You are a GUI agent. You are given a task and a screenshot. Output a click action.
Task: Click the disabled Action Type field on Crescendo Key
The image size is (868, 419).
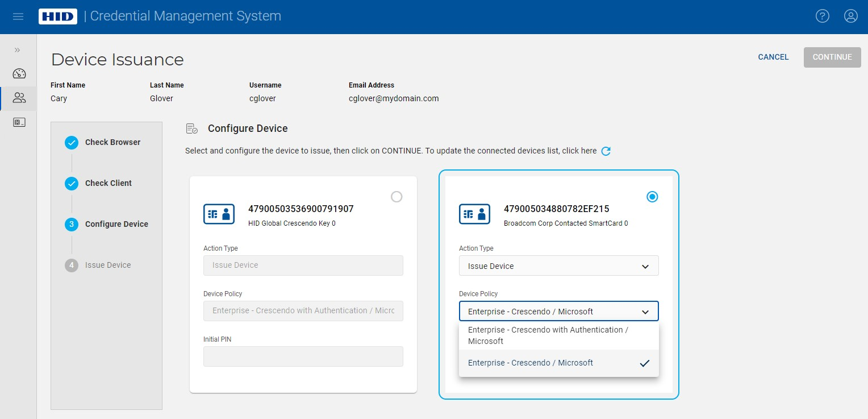303,265
